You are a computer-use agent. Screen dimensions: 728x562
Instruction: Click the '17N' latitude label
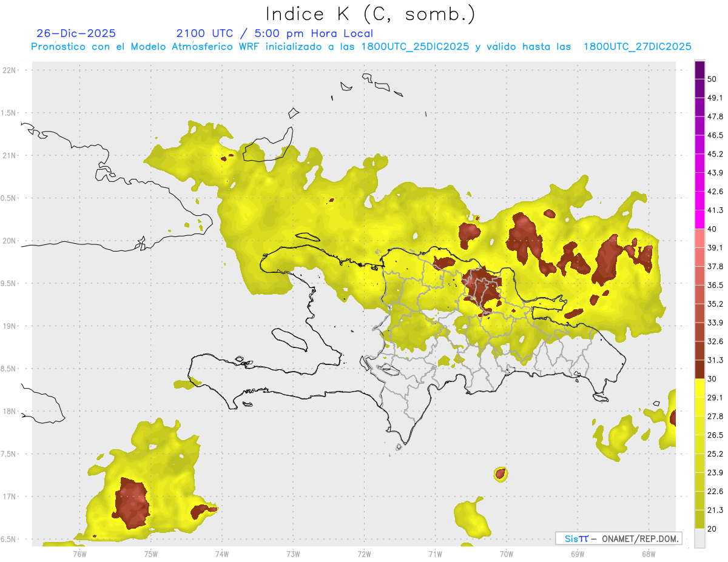click(10, 497)
